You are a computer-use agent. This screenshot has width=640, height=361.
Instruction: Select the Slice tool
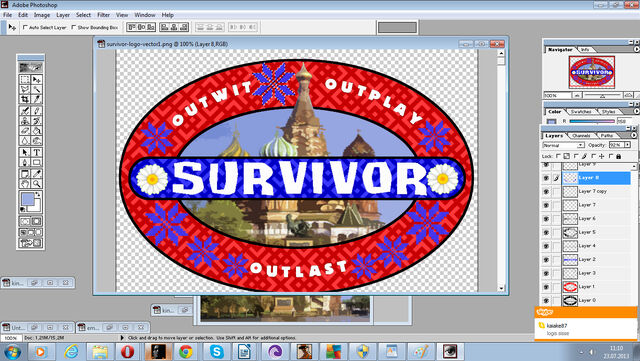pyautogui.click(x=36, y=99)
